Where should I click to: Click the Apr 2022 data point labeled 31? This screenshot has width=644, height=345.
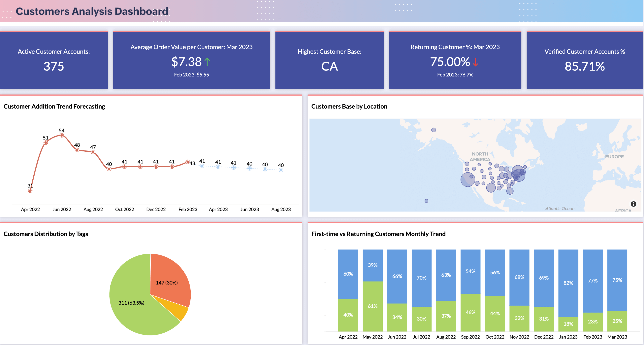click(30, 191)
